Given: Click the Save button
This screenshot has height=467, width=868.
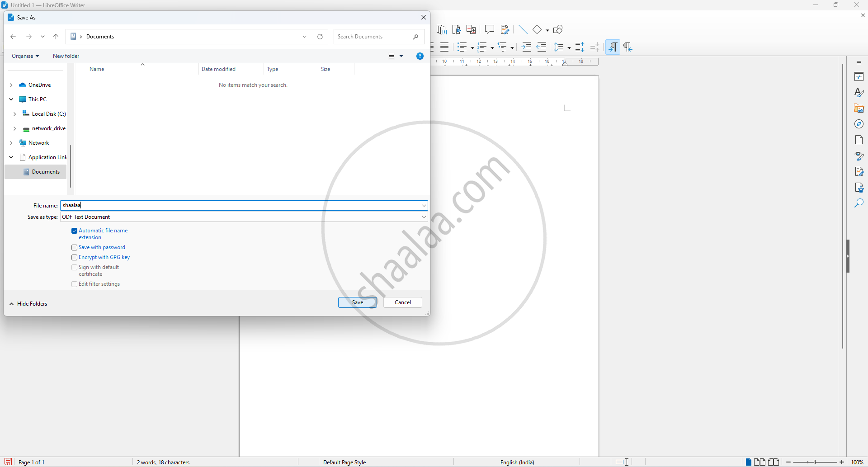Looking at the screenshot, I should [x=357, y=302].
